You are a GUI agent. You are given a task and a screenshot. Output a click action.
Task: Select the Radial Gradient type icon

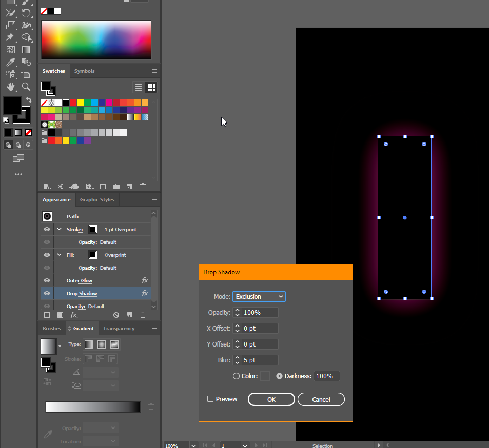click(x=102, y=344)
